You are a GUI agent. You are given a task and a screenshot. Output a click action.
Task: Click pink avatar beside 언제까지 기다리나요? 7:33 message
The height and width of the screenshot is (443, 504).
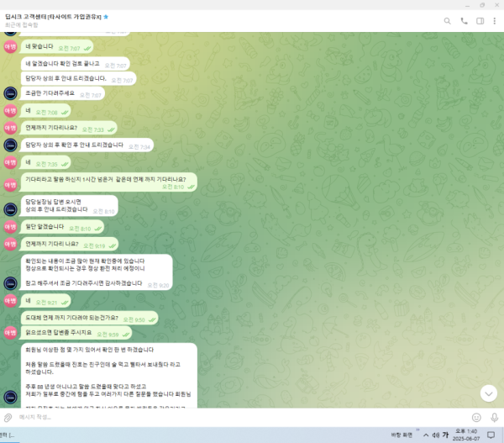(x=10, y=128)
